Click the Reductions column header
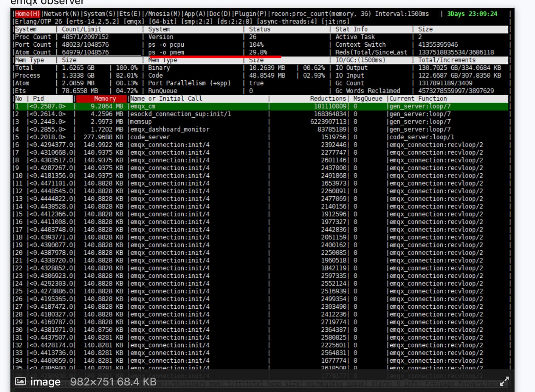This screenshot has height=392, width=535. click(x=328, y=99)
